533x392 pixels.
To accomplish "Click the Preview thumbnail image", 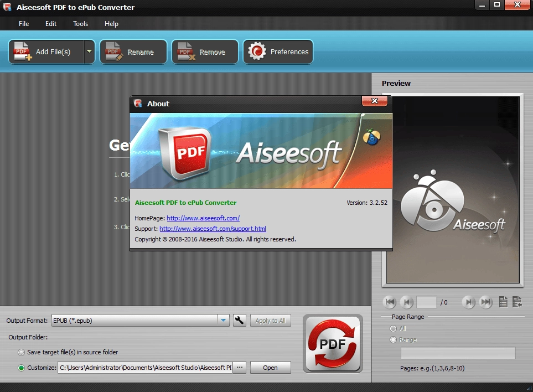I will [x=452, y=189].
